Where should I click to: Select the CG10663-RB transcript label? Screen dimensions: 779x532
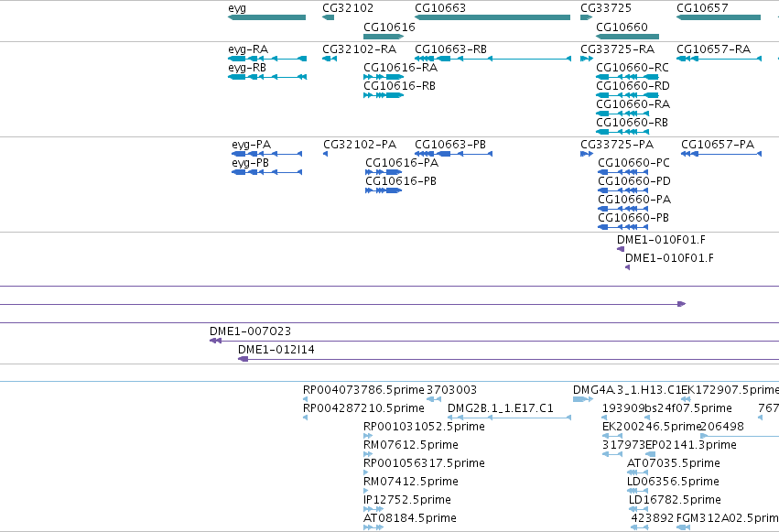pyautogui.click(x=450, y=49)
